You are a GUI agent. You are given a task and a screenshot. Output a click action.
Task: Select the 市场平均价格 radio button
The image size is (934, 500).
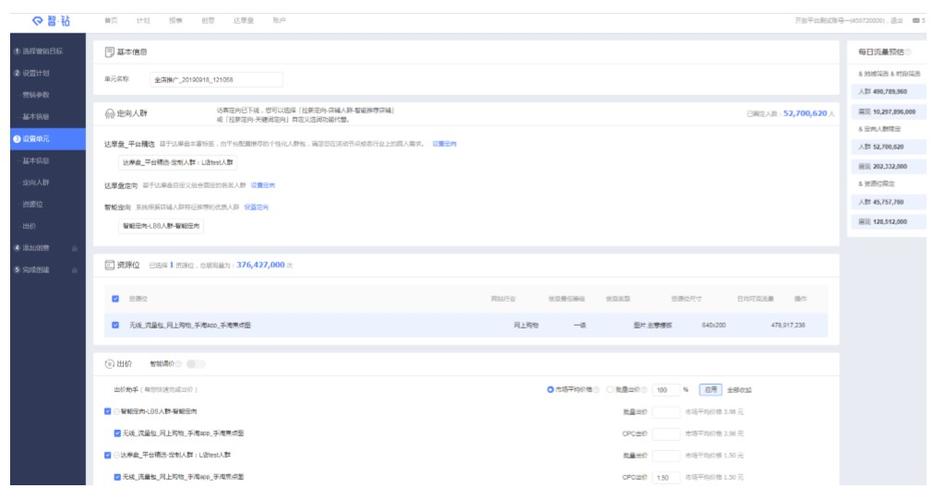[x=550, y=390]
